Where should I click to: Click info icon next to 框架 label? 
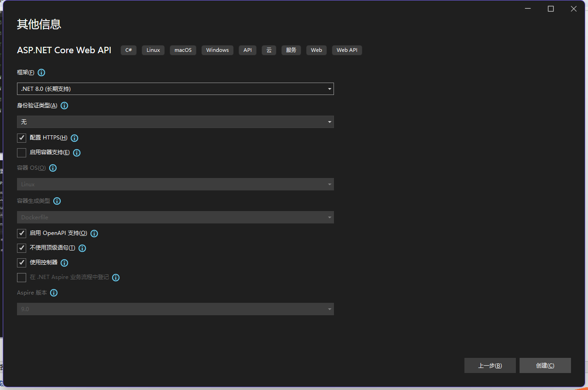tap(41, 72)
